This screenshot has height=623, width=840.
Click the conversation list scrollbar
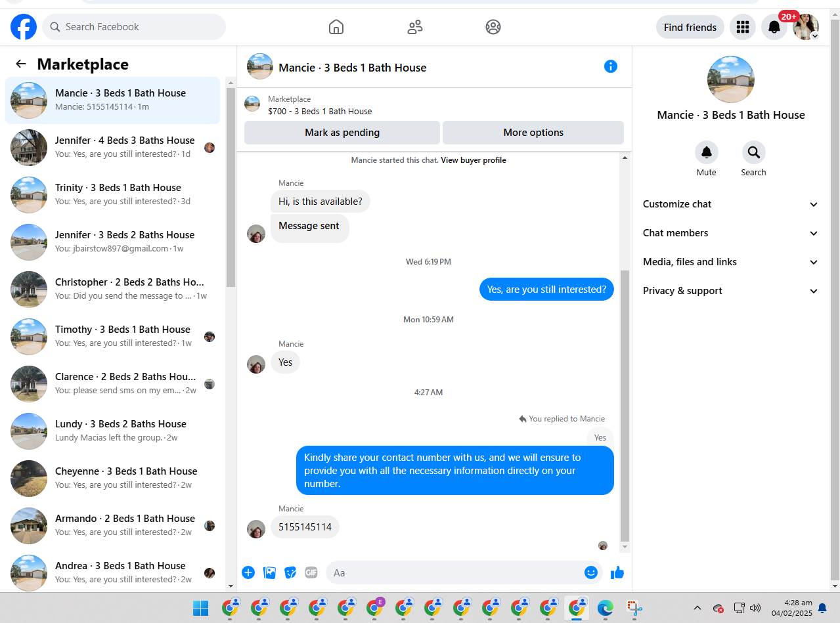click(231, 187)
